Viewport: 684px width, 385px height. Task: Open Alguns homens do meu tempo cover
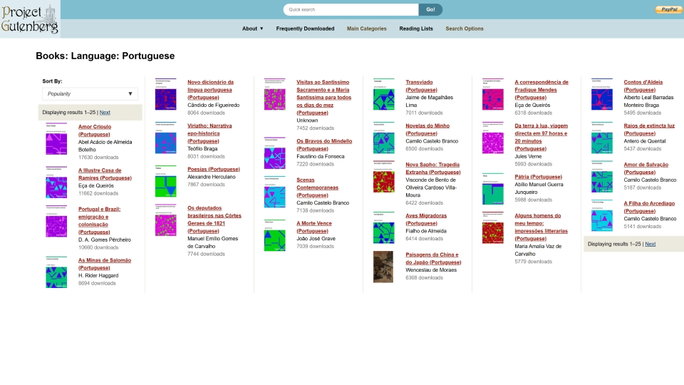492,228
